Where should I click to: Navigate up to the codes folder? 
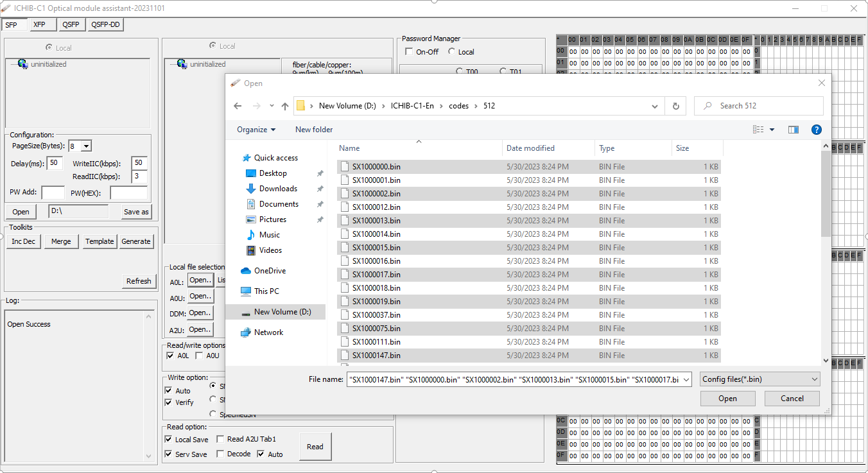(284, 106)
